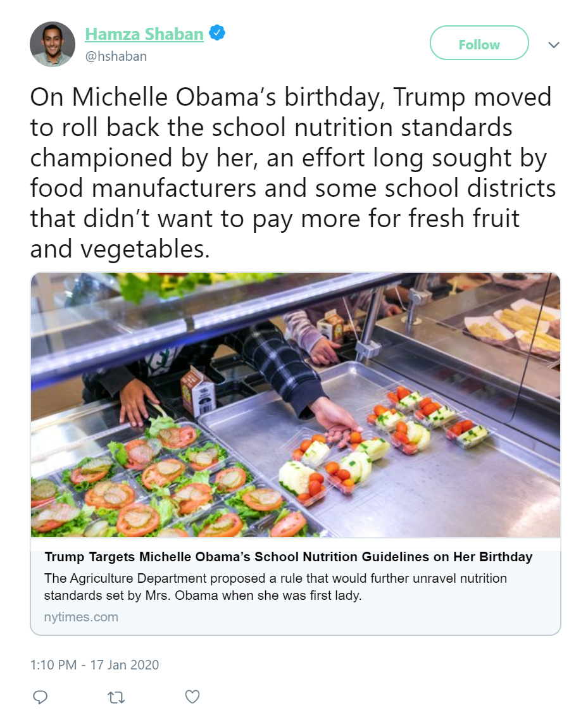Click the reply speech bubble icon

tap(41, 697)
